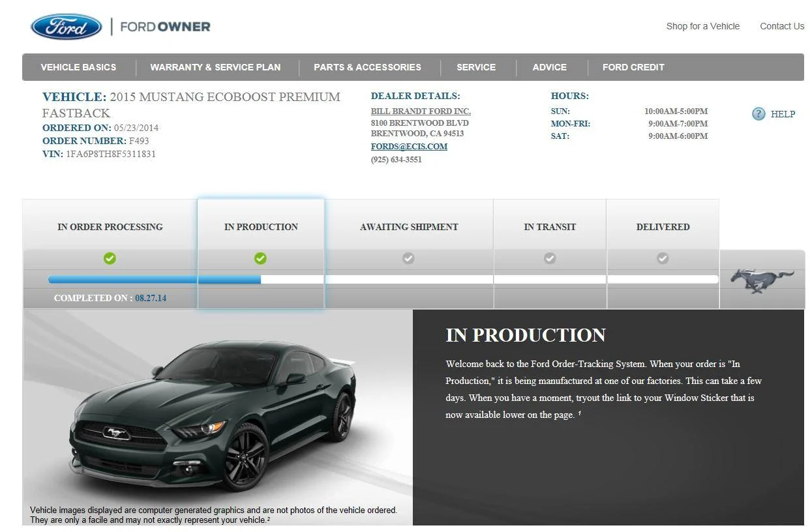Click the Welcome back description paragraph
This screenshot has width=810, height=532.
pyautogui.click(x=603, y=389)
